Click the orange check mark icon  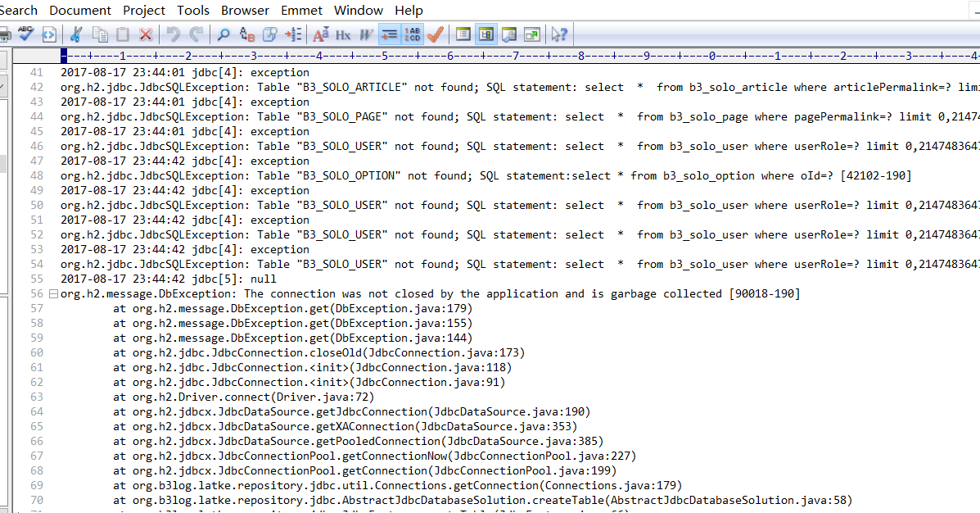(x=436, y=34)
